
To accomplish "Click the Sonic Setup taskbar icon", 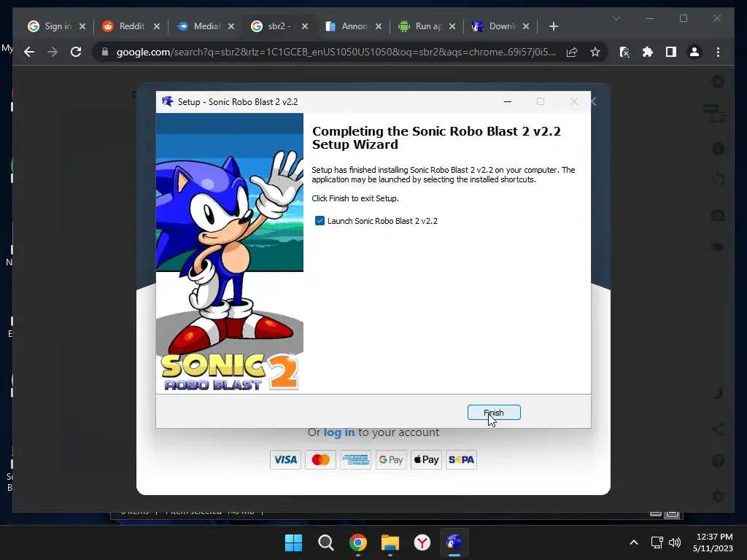I will coord(454,542).
